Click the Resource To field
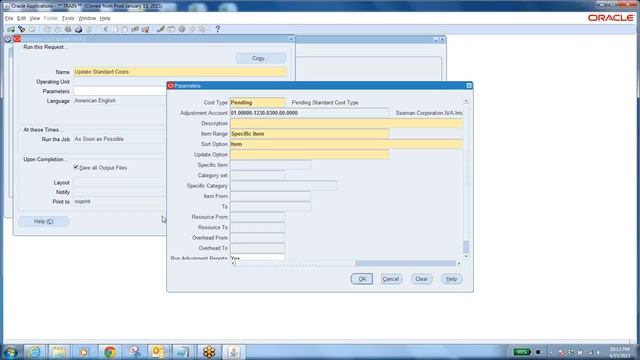This screenshot has width=640, height=360. (258, 227)
